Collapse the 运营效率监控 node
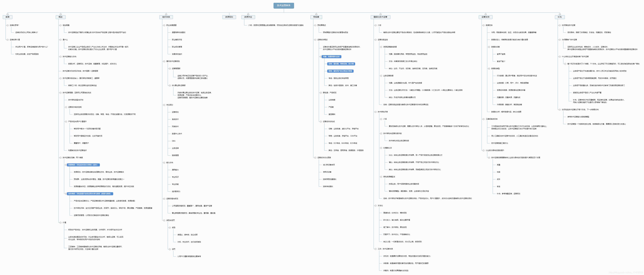Viewport: 644px width, 275px height. click(x=376, y=40)
